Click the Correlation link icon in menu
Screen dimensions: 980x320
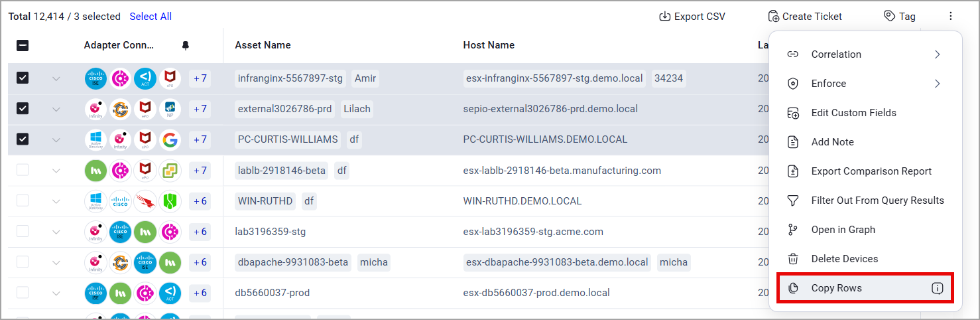coord(792,54)
